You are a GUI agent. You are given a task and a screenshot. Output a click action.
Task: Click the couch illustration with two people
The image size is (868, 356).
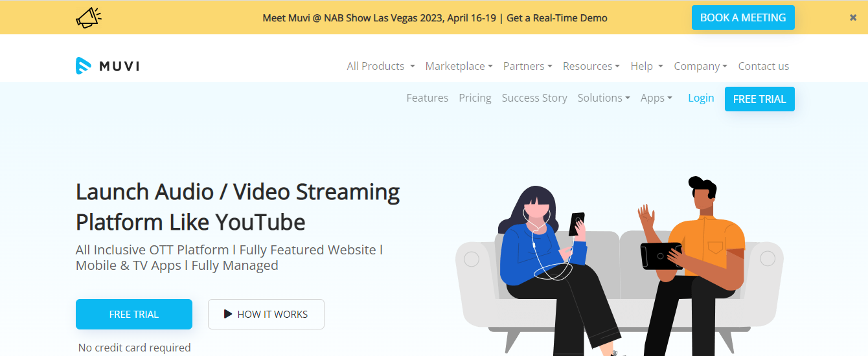tap(619, 265)
